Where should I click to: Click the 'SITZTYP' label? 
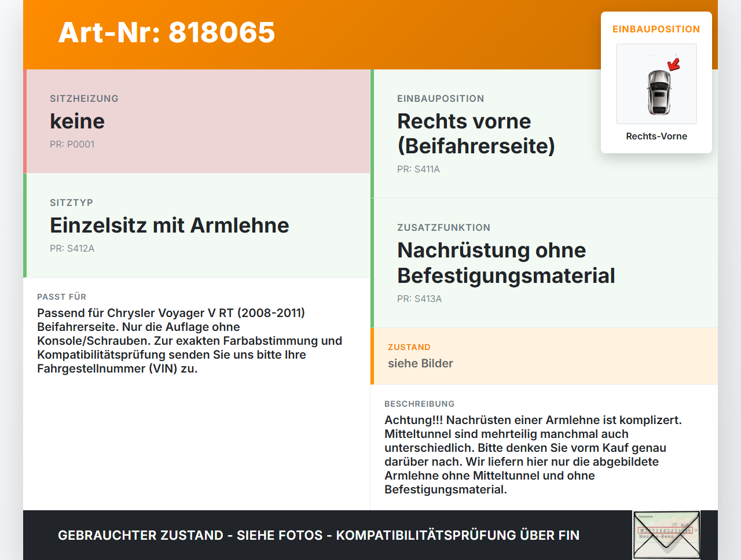click(x=71, y=202)
